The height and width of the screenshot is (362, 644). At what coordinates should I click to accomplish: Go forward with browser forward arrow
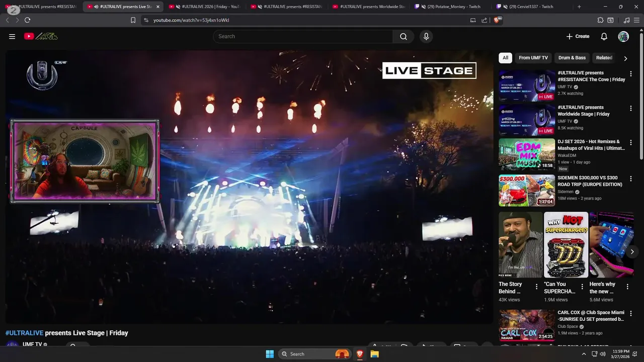[17, 20]
